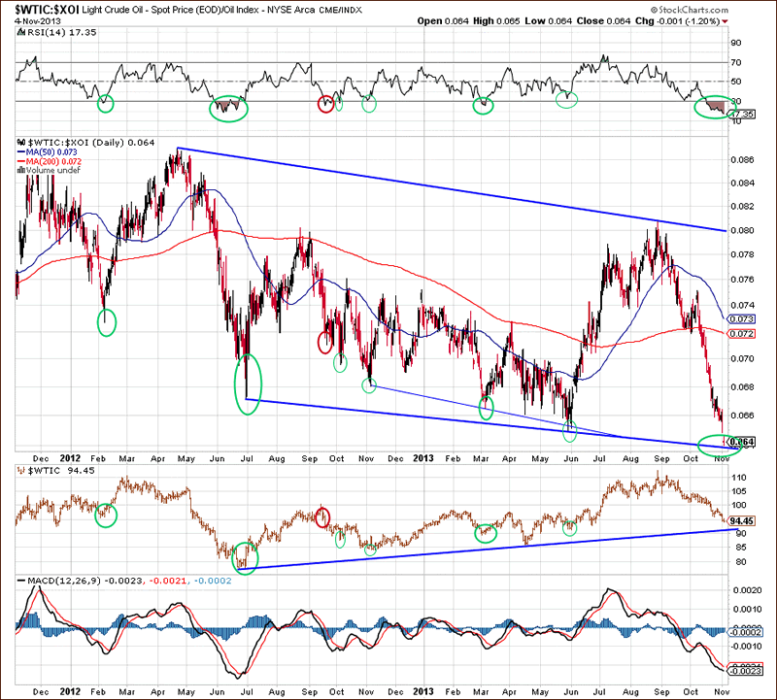Click the 70 level on the RSI axis
Screen dimensions: 777x700
click(736, 62)
